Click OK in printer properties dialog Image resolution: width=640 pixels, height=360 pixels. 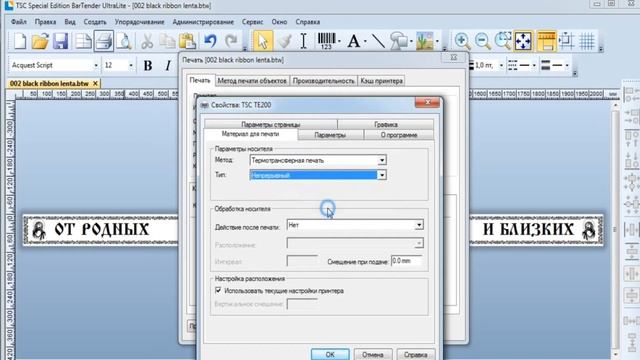[x=330, y=354]
